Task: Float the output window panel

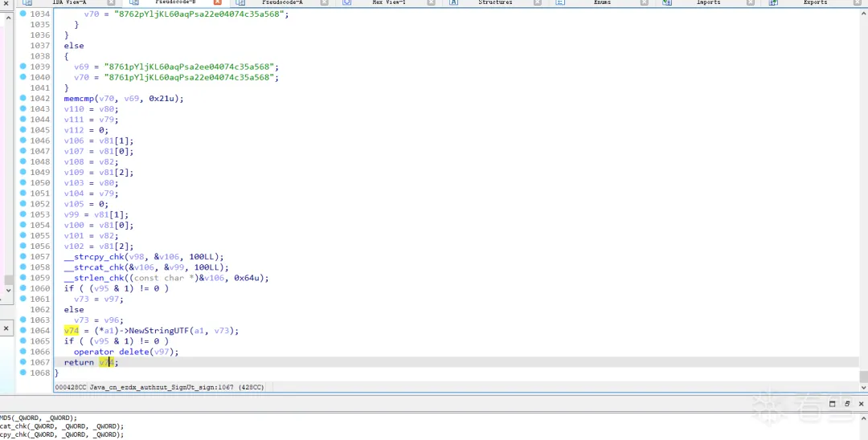Action: pos(847,404)
